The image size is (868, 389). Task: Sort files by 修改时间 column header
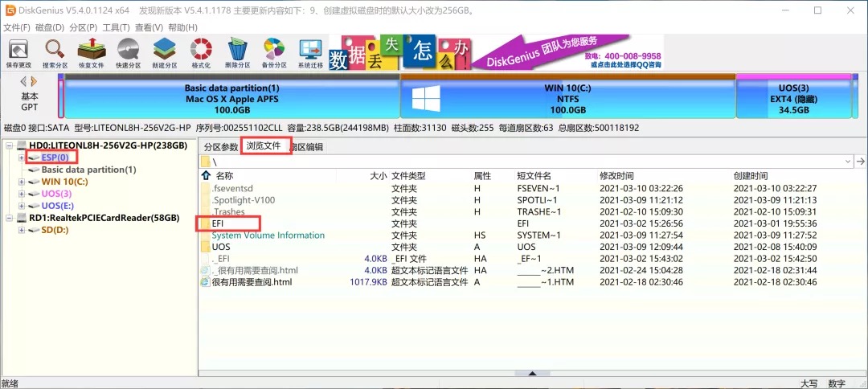(616, 175)
